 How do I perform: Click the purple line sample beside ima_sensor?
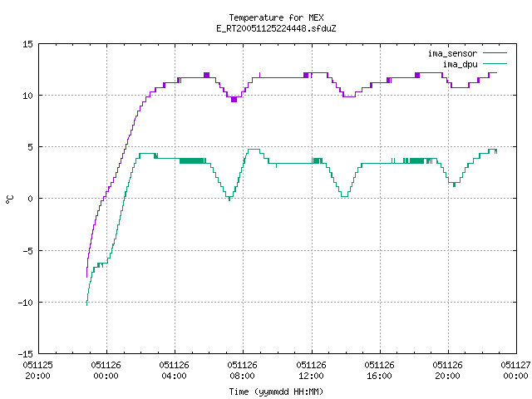[495, 53]
